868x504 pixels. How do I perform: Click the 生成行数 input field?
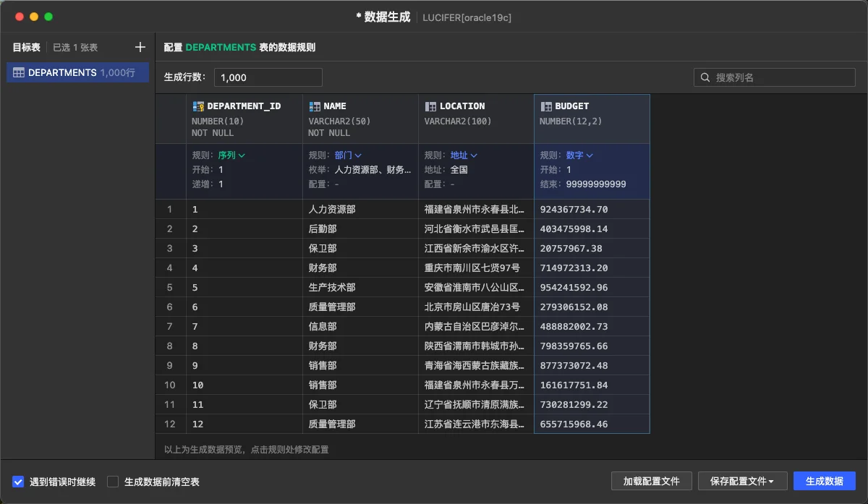click(x=268, y=77)
